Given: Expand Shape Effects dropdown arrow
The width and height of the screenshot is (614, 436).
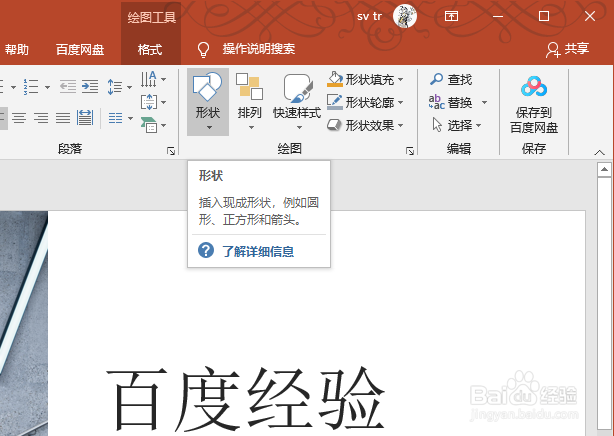Looking at the screenshot, I should [401, 126].
